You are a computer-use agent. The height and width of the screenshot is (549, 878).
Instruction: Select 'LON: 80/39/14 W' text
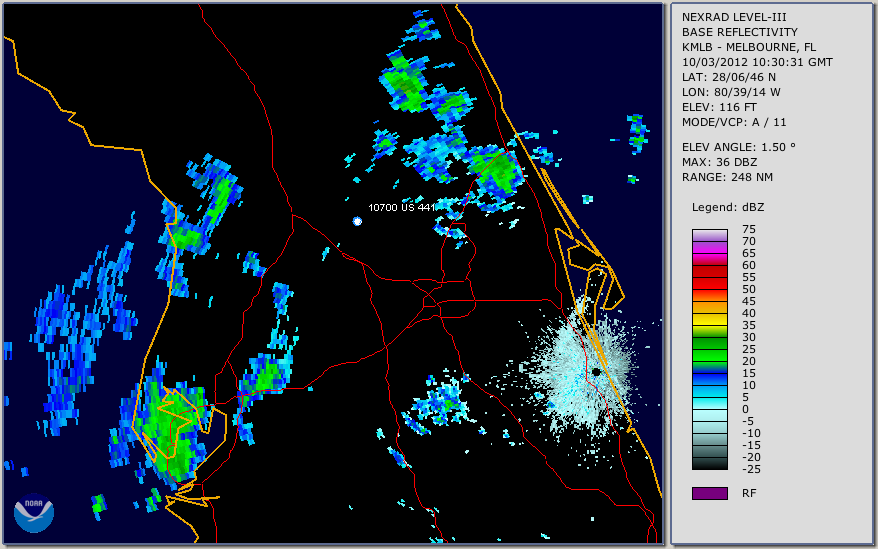[x=731, y=92]
